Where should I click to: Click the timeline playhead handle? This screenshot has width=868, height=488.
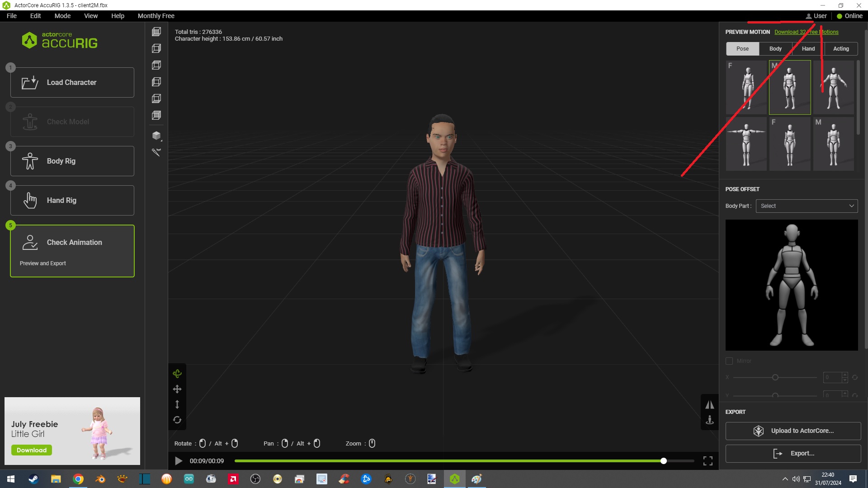point(664,461)
